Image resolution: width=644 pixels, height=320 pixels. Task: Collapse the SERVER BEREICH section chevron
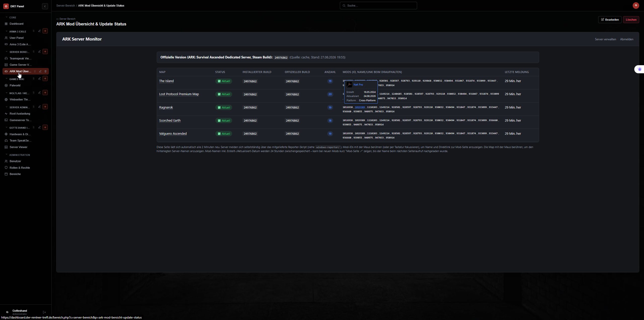coord(7,52)
